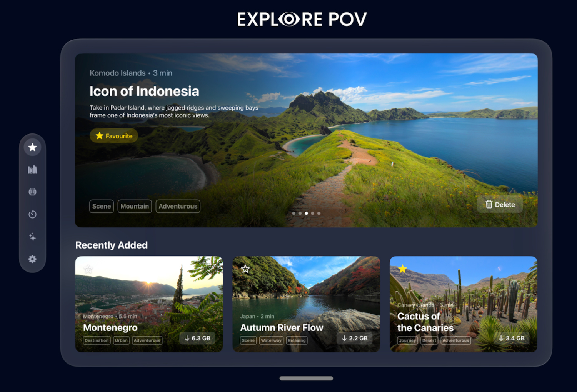This screenshot has width=577, height=392.
Task: Unfavourite Cactus of the Canaries yellow star
Action: tap(403, 269)
